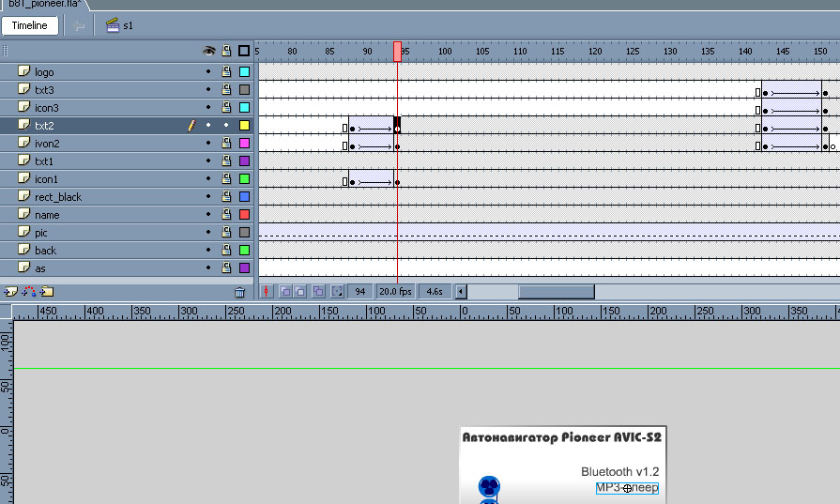The height and width of the screenshot is (504, 840).
Task: Click green outline swatch of icon1 layer
Action: coord(244,179)
